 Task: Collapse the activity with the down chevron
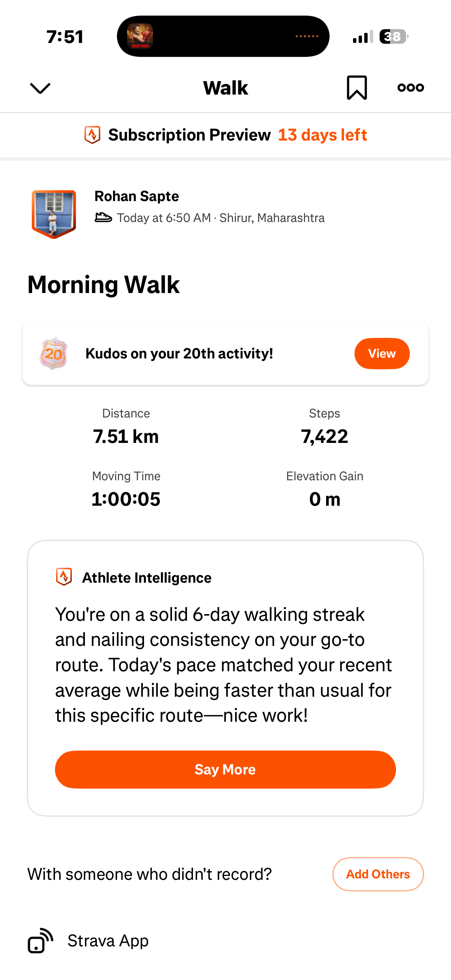(40, 88)
